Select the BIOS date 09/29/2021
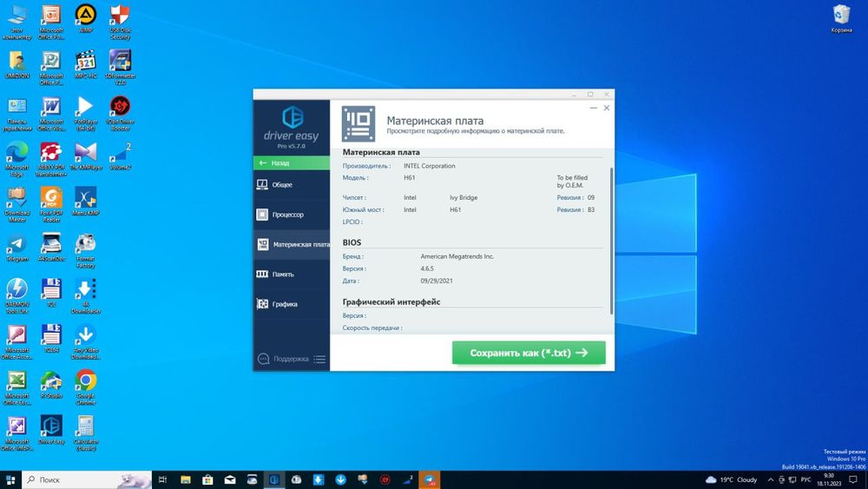 pos(437,281)
